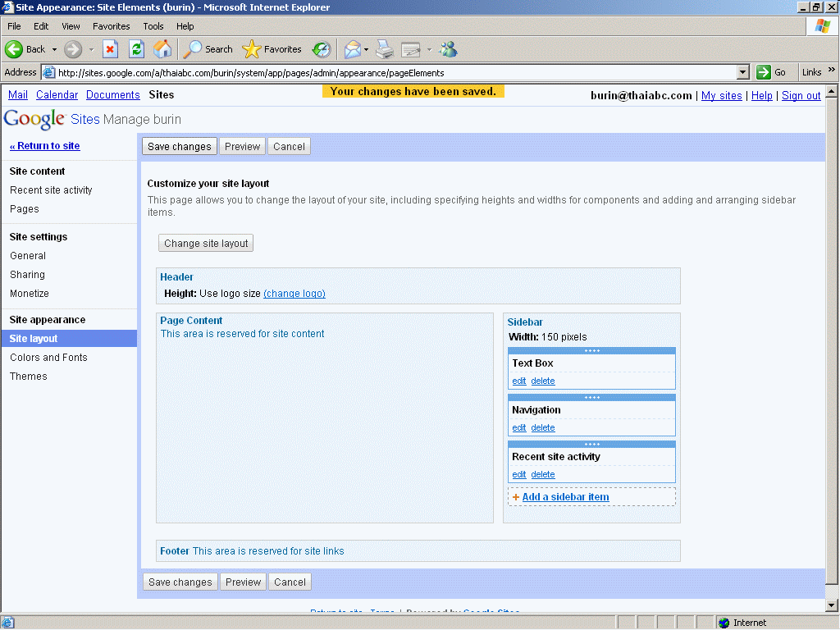Viewport: 840px width, 630px height.
Task: Click the Print toolbar icon
Action: 385,49
